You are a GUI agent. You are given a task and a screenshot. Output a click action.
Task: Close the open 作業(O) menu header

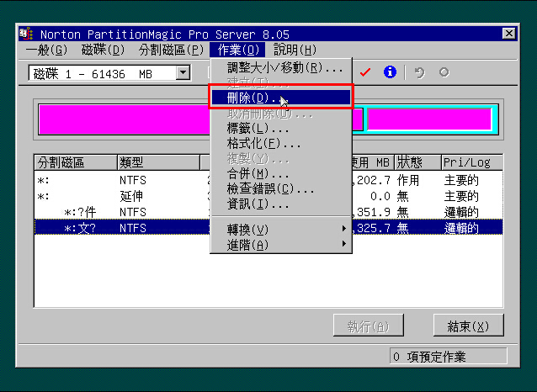pos(237,50)
